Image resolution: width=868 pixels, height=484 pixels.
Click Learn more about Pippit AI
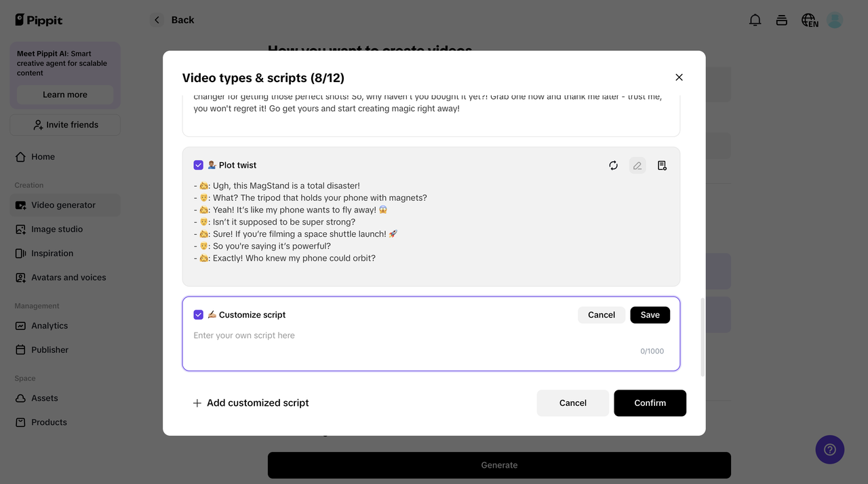click(64, 94)
